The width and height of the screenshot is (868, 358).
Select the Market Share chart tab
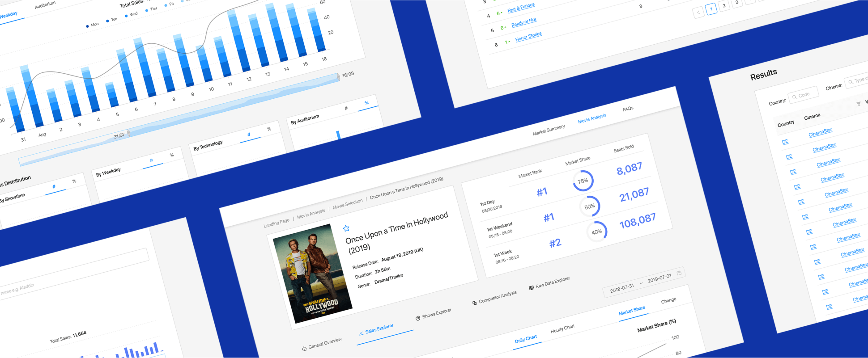coord(632,311)
